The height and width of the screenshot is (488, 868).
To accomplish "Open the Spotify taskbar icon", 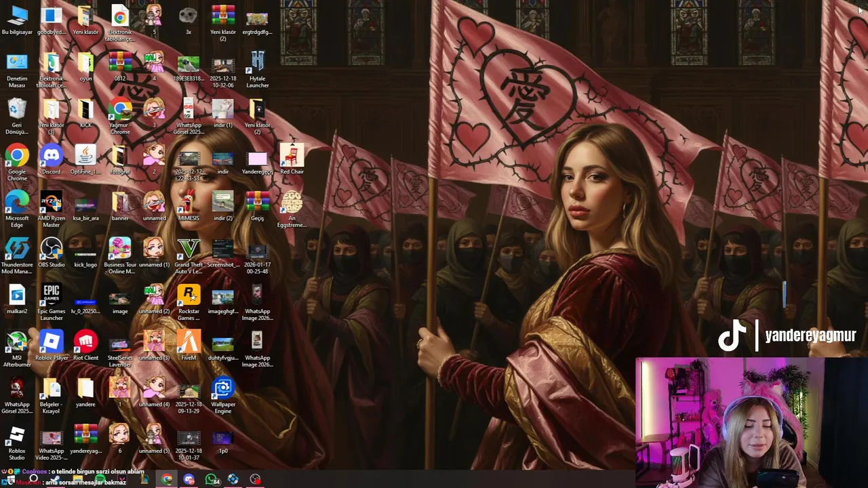I will point(100,479).
